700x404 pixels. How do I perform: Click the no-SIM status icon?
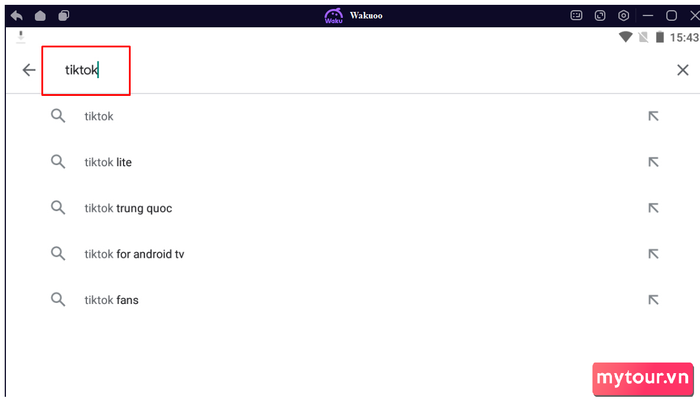pos(643,37)
